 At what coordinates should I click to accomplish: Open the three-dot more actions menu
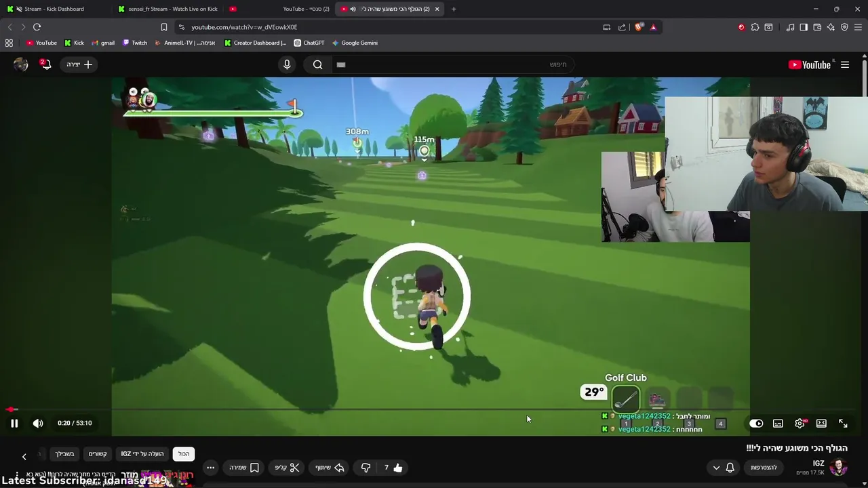[x=210, y=468]
